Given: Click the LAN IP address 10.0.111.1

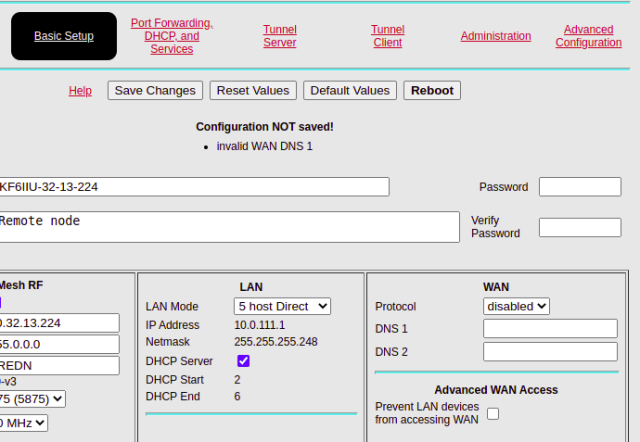Looking at the screenshot, I should tap(260, 325).
